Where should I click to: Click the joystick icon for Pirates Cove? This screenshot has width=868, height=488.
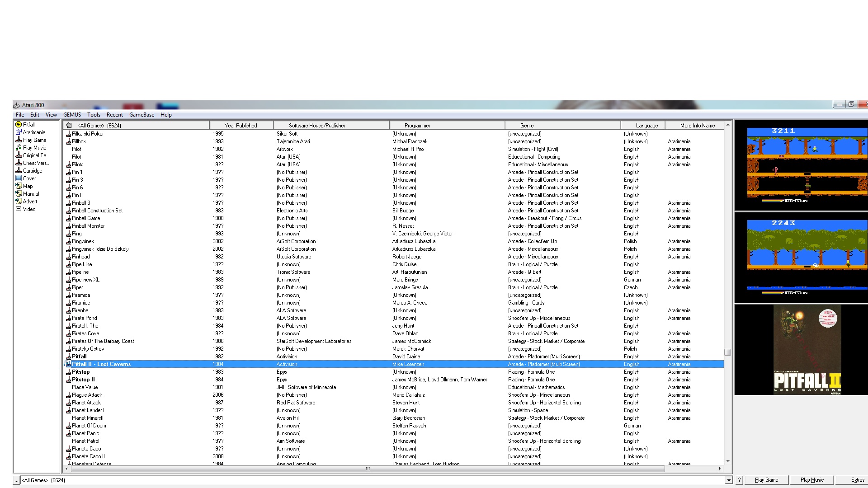(x=69, y=333)
